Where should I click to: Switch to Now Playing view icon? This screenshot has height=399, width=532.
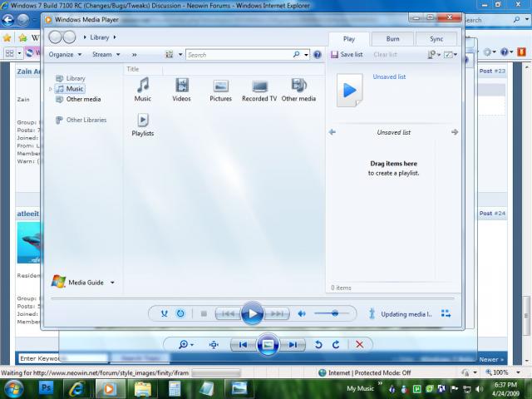pos(446,313)
